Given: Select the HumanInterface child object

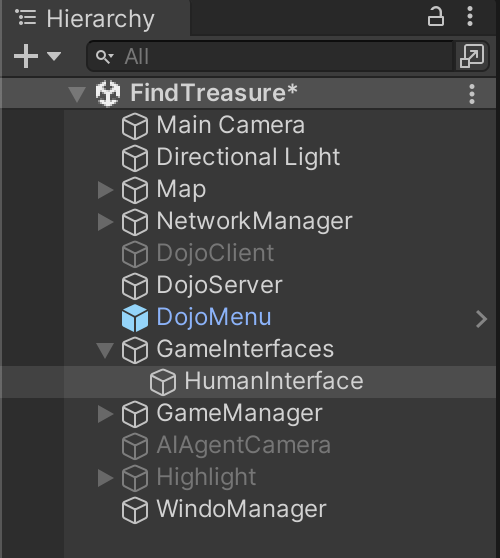Looking at the screenshot, I should [x=274, y=381].
